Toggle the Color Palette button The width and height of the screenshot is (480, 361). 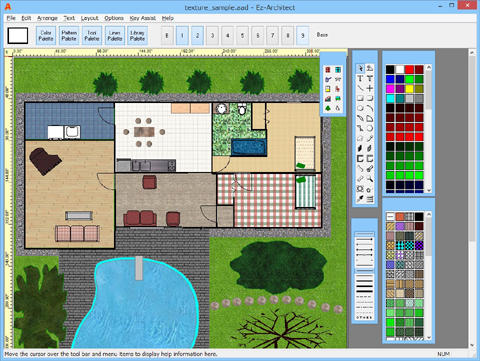coord(46,35)
